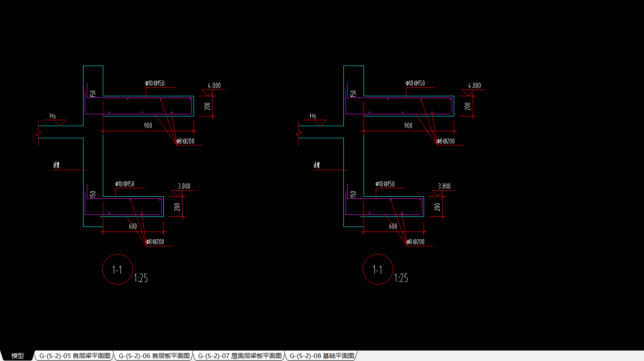
Task: Select the 200 thickness dimension beside elevation 4.800
Action: 468,106
